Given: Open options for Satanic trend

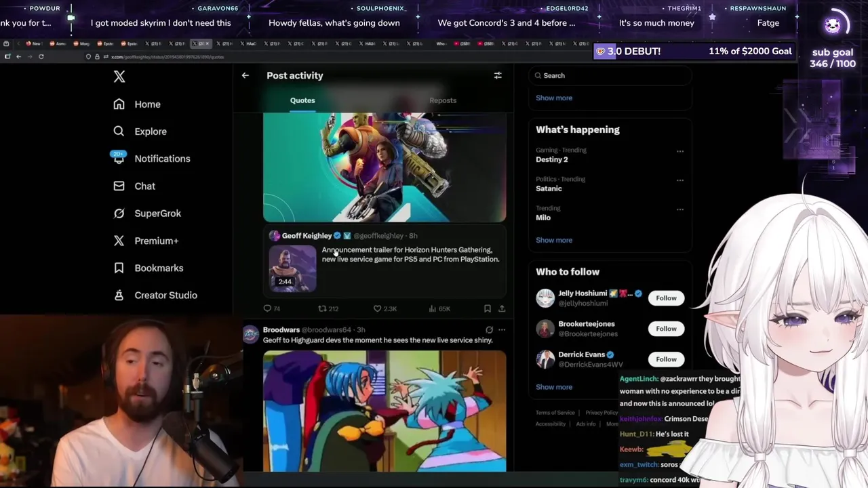Looking at the screenshot, I should pos(680,180).
